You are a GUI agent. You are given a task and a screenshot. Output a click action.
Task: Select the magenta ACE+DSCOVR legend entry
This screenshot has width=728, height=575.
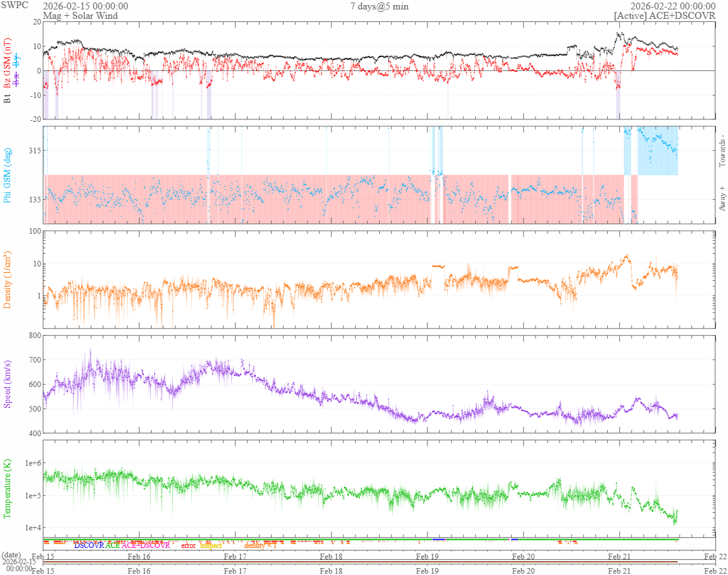click(x=146, y=545)
